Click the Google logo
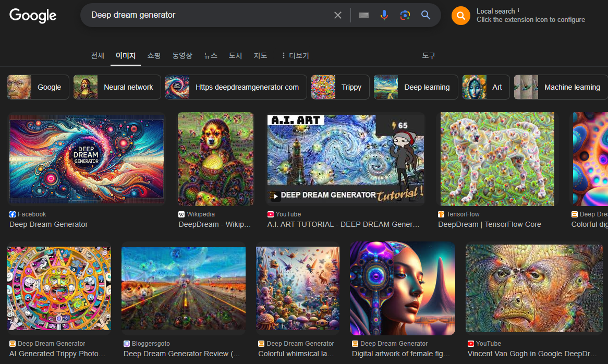The image size is (608, 364). (x=33, y=16)
